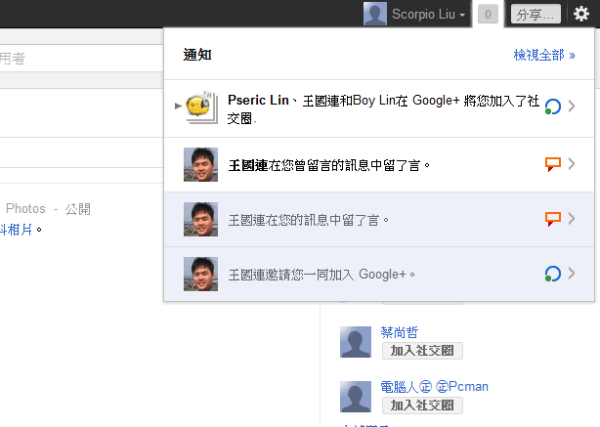Image resolution: width=600 pixels, height=427 pixels.
Task: Click the orange comment icon on the third notification
Action: coord(552,218)
